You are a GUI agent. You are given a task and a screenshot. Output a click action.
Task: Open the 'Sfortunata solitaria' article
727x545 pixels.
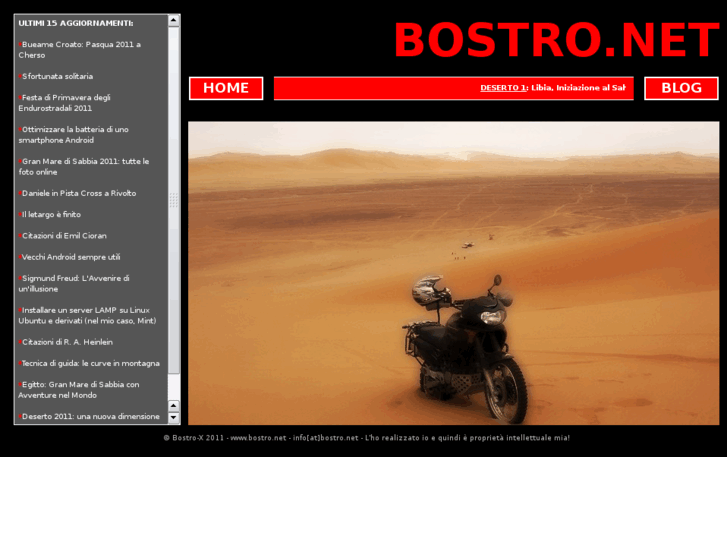point(57,76)
